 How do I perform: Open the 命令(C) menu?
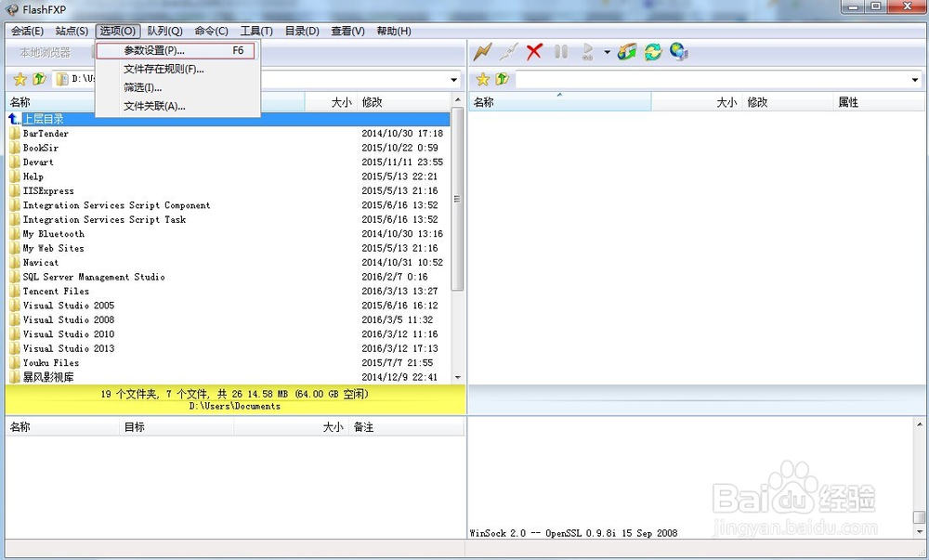point(211,31)
